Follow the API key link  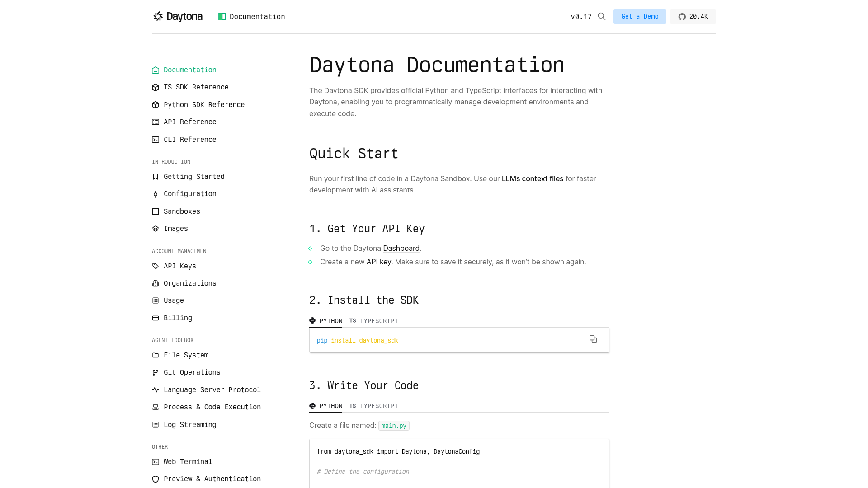pos(379,262)
